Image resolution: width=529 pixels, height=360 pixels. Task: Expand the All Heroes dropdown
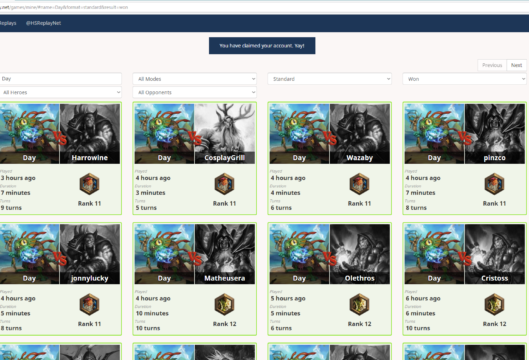tap(60, 92)
